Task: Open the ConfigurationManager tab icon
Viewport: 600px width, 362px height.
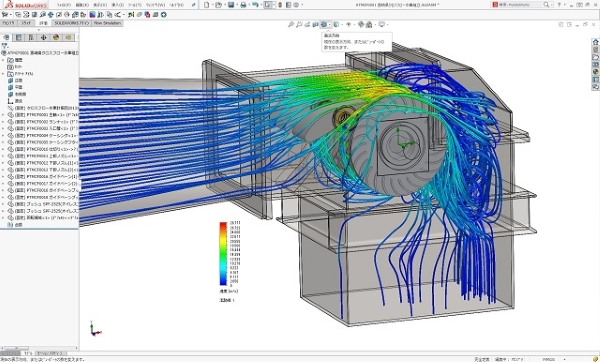Action: click(31, 38)
